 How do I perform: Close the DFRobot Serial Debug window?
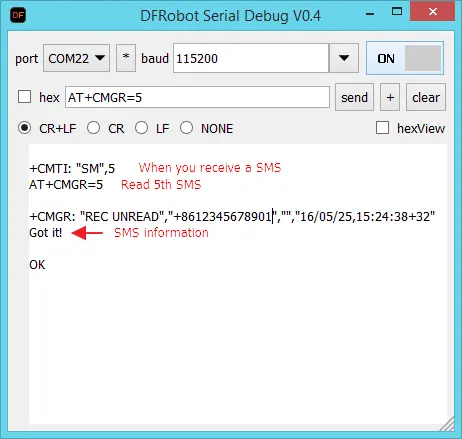pos(433,12)
